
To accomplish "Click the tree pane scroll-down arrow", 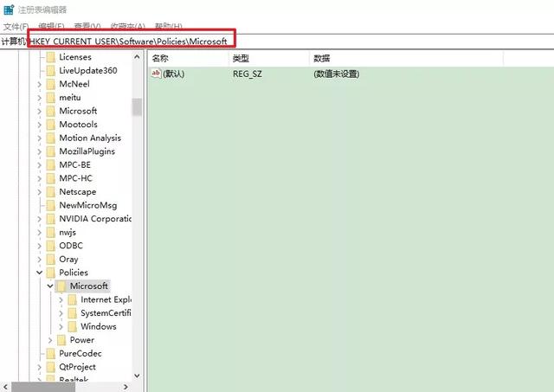I will 137,376.
